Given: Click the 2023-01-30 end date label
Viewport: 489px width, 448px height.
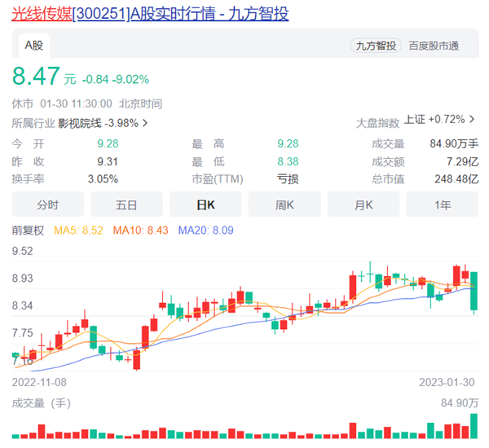Looking at the screenshot, I should [448, 381].
